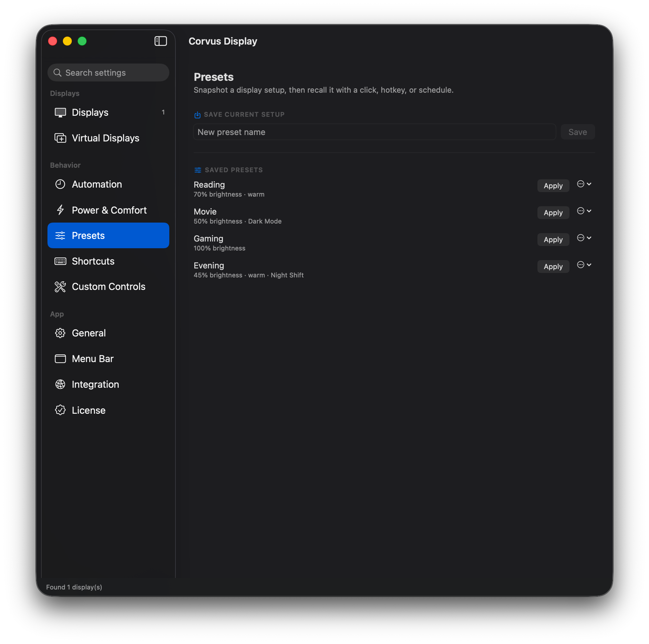Open the Gaming preset ellipsis menu

click(x=584, y=238)
